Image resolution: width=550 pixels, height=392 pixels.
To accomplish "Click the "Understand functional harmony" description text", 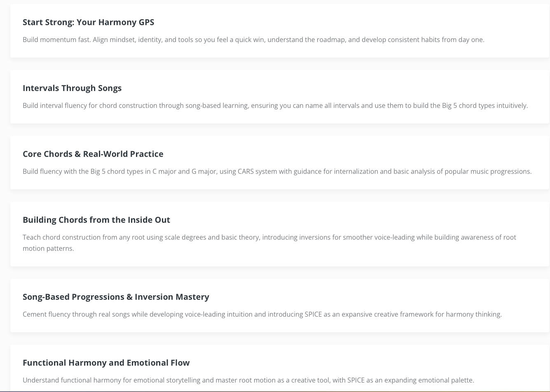I will (248, 380).
